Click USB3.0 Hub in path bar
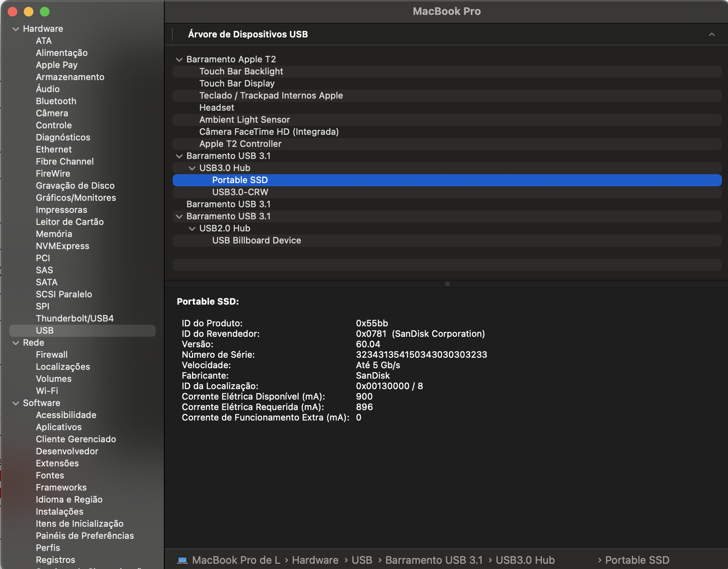 coord(525,560)
